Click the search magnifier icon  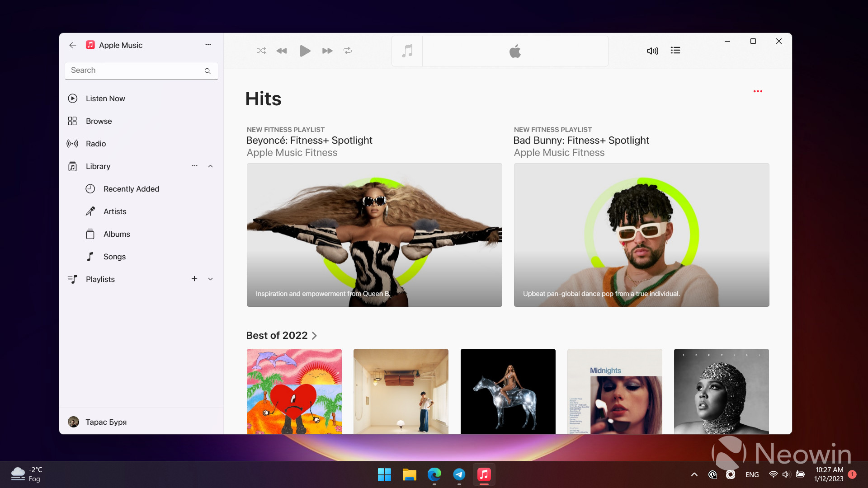point(208,70)
